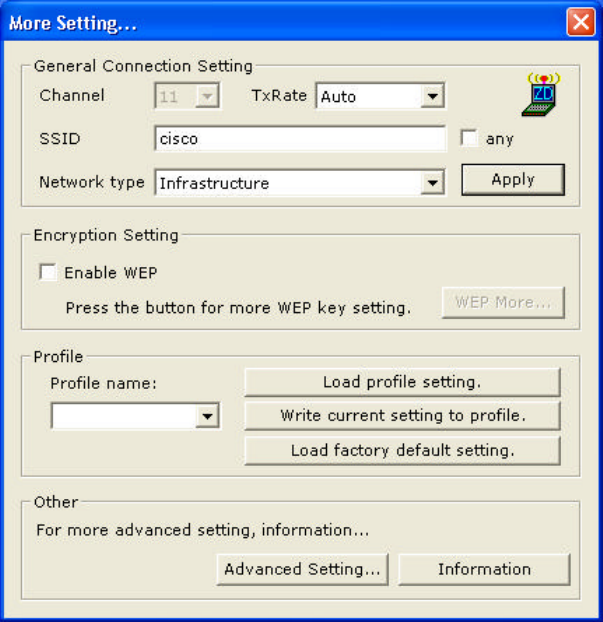
Task: Click Write current setting to profile
Action: click(402, 416)
